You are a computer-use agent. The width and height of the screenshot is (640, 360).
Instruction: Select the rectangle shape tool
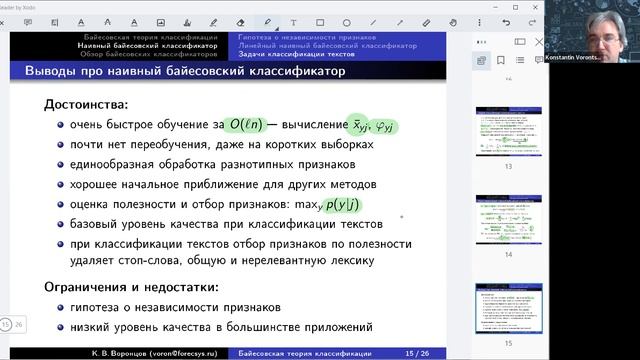click(x=320, y=23)
